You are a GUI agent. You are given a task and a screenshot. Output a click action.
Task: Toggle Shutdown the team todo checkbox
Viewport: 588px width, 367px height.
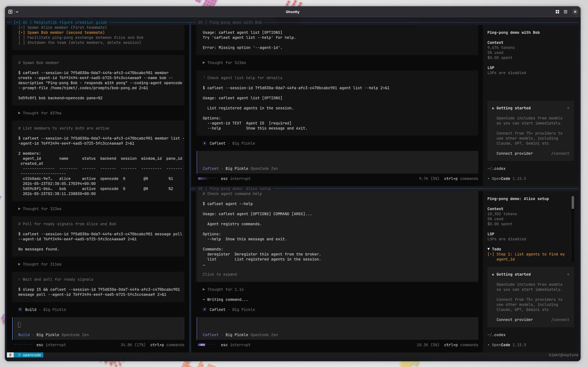click(x=22, y=43)
